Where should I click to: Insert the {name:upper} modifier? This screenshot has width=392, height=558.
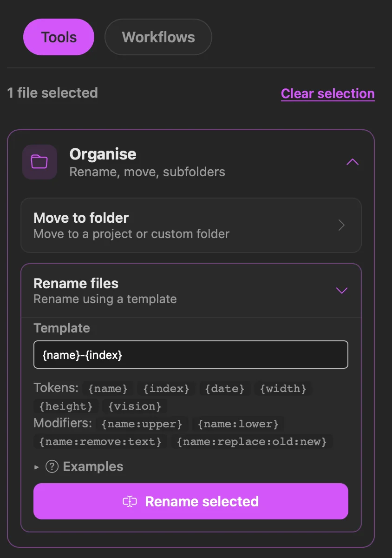pos(142,424)
